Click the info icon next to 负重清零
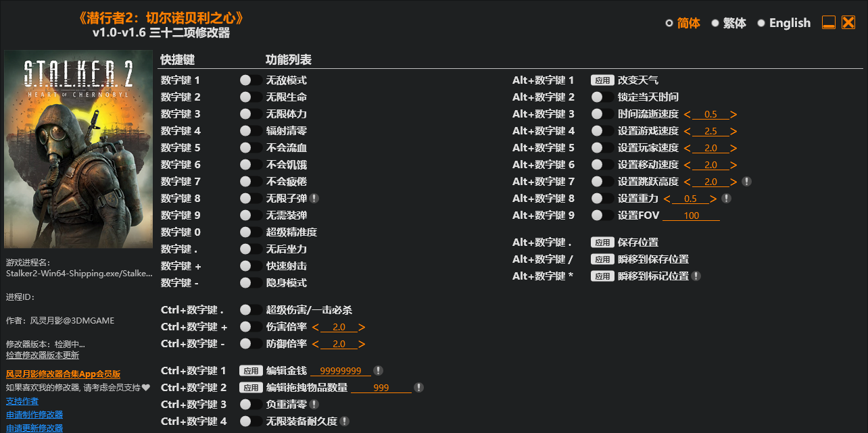The height and width of the screenshot is (433, 868). tap(314, 405)
